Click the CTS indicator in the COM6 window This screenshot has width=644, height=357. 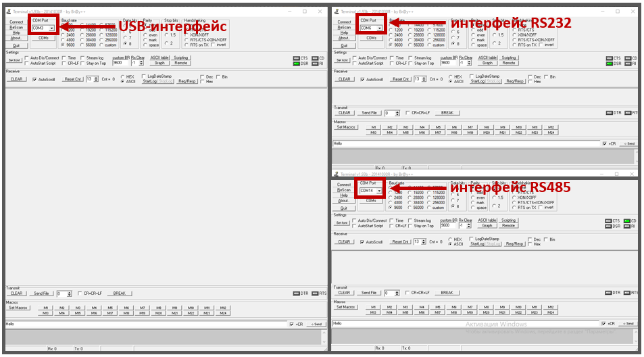click(616, 58)
